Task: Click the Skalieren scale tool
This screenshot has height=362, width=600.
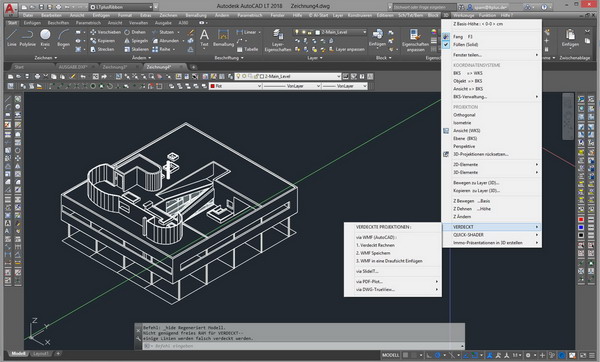Action: click(x=137, y=49)
